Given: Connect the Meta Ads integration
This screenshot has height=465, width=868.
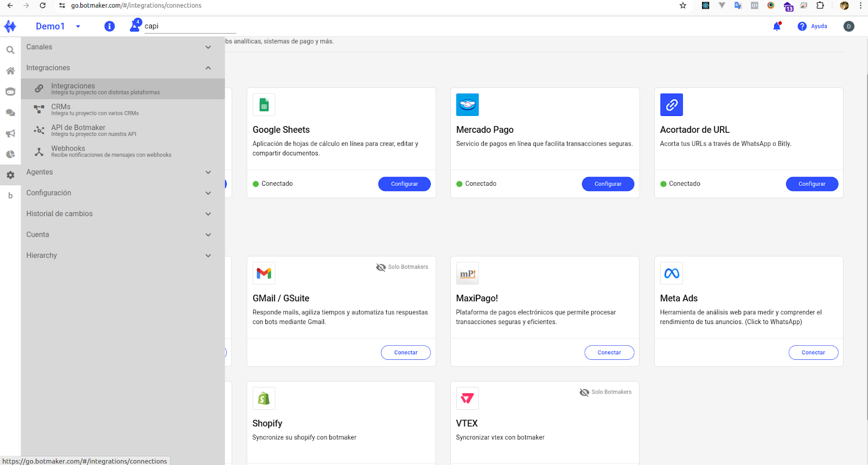Looking at the screenshot, I should tap(813, 352).
